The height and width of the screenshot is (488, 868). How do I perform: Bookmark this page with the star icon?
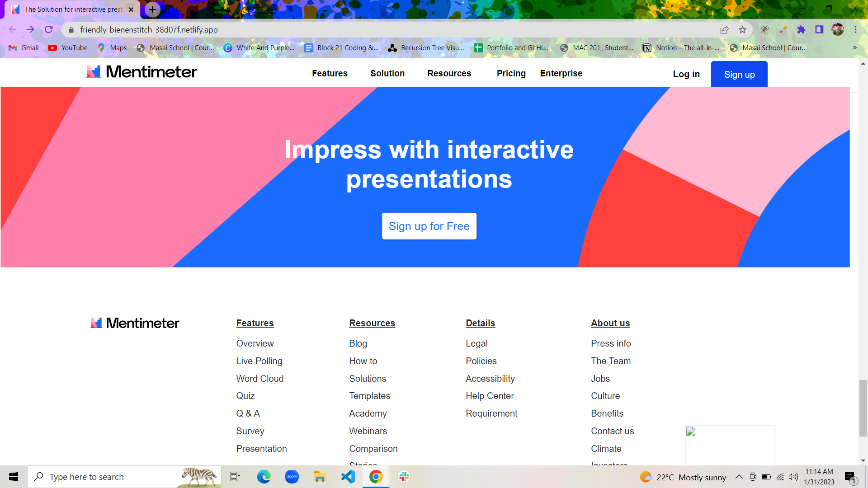tap(742, 30)
